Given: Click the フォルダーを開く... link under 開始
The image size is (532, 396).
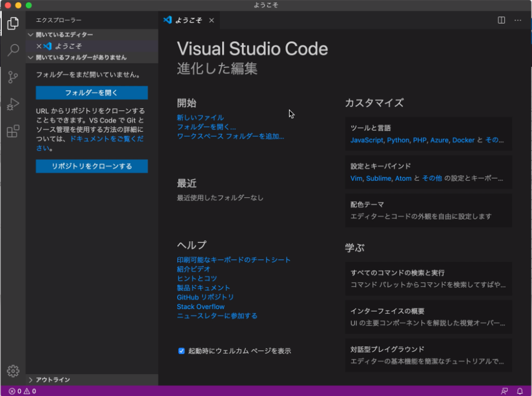Looking at the screenshot, I should pos(206,127).
